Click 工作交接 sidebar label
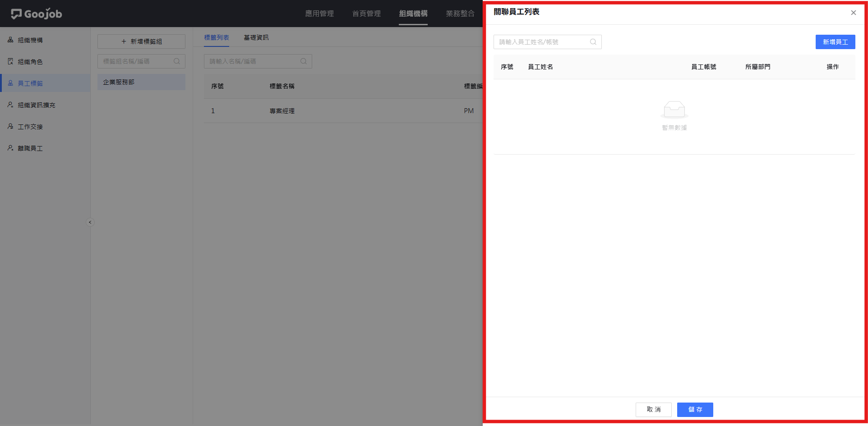This screenshot has height=426, width=868. tap(30, 127)
